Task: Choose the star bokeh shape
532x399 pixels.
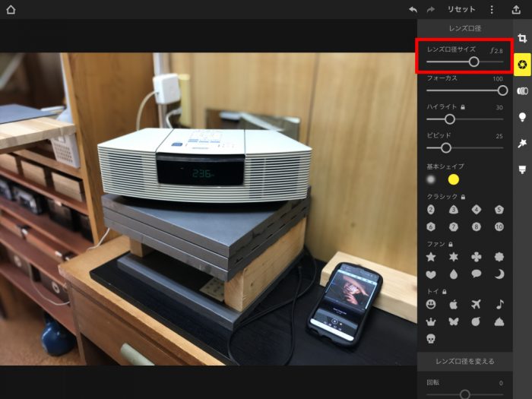Action: pos(431,257)
